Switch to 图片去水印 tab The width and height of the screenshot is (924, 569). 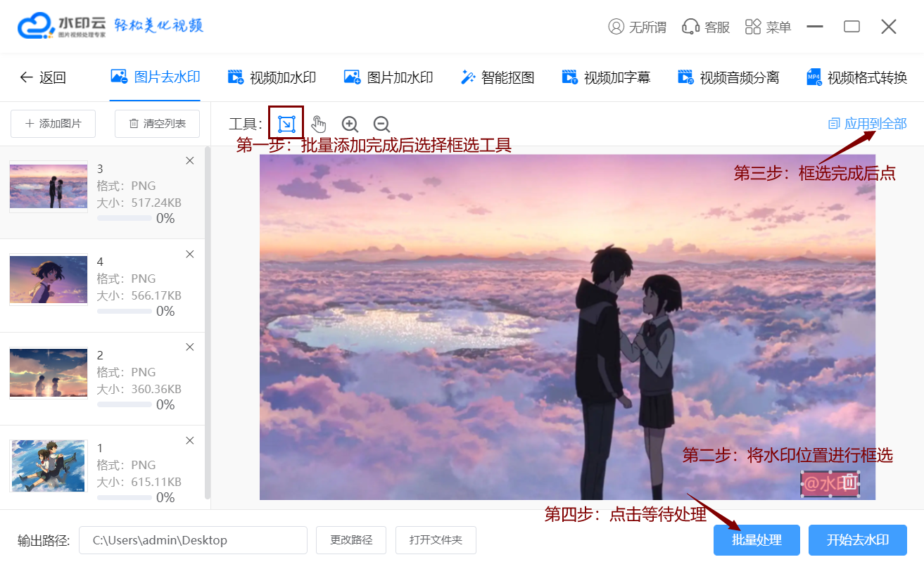tap(156, 77)
